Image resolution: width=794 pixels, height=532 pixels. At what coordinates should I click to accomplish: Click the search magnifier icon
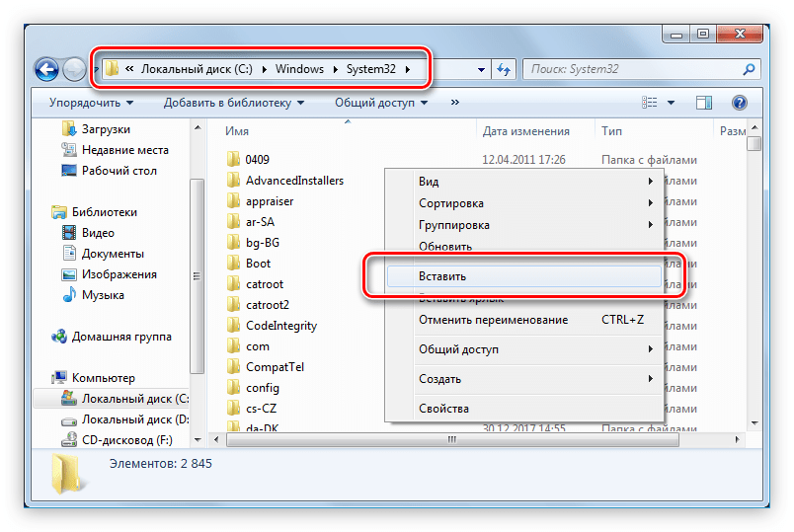(749, 69)
